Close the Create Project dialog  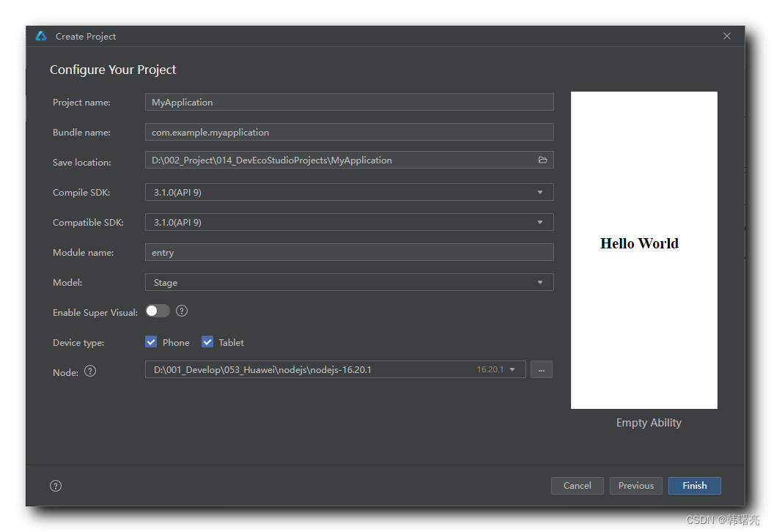click(727, 36)
